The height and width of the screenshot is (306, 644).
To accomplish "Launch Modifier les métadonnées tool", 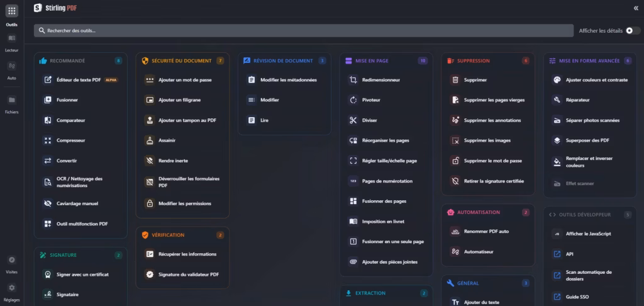I will pyautogui.click(x=288, y=80).
